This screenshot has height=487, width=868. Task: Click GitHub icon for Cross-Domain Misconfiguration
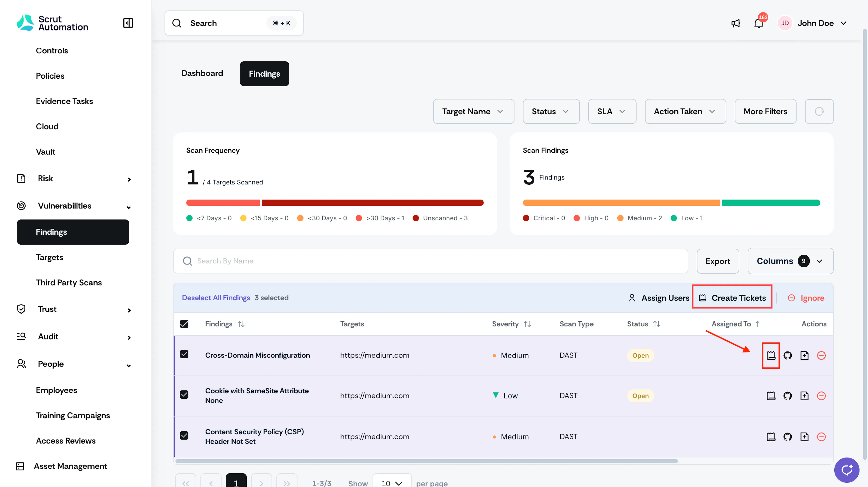(x=788, y=355)
